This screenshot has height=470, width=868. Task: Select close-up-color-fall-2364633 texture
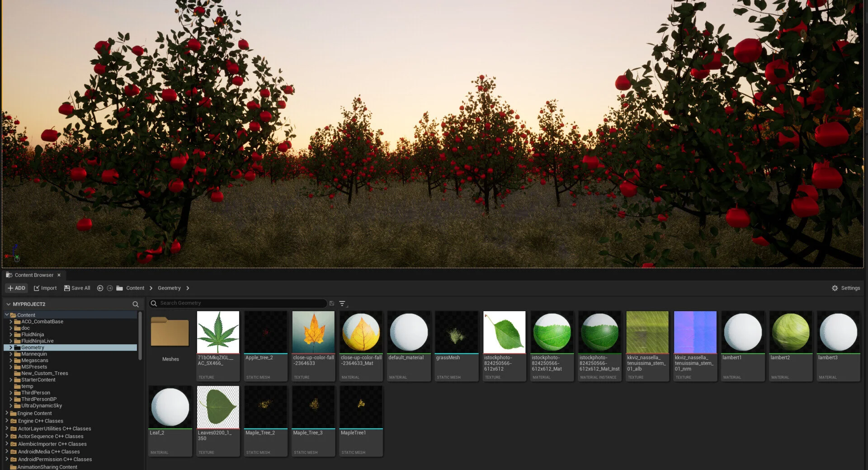[313, 346]
